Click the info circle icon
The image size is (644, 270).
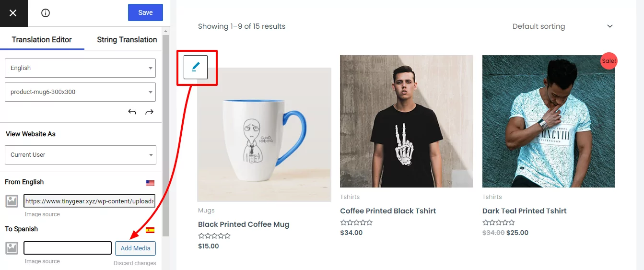coord(46,13)
